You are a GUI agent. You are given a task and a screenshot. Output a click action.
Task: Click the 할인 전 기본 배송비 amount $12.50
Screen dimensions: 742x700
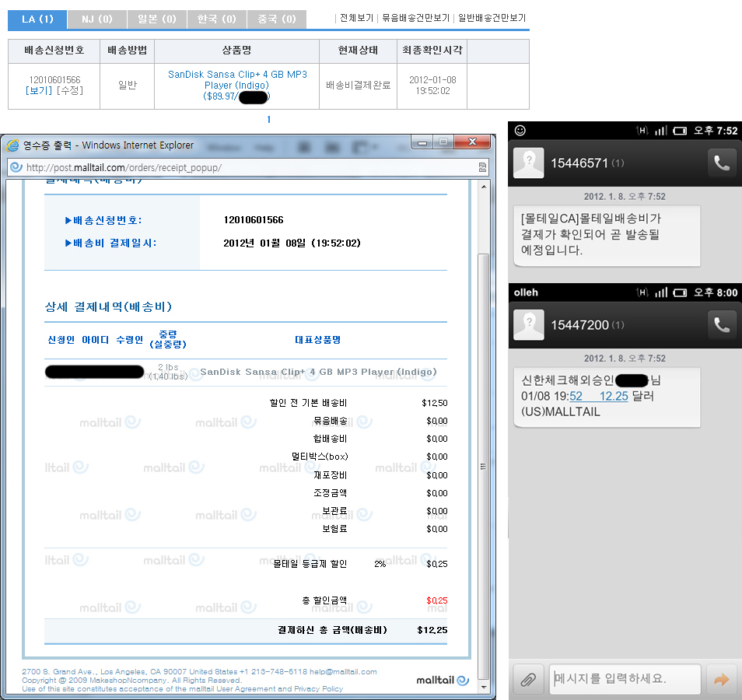tap(435, 403)
